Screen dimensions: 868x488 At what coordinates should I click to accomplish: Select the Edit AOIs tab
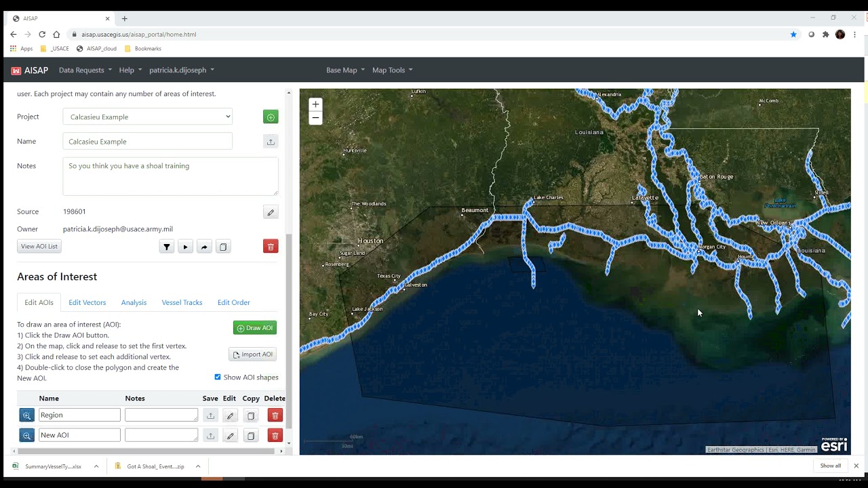coord(39,302)
